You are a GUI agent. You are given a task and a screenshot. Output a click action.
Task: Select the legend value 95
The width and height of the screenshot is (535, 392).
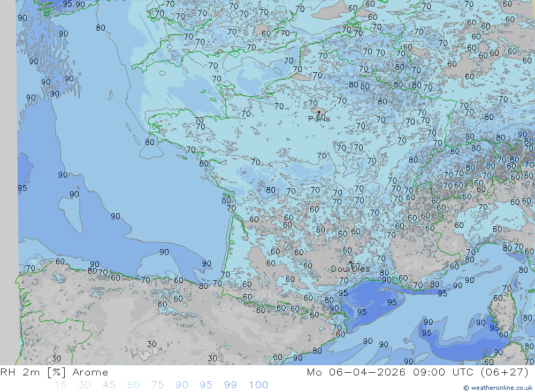pyautogui.click(x=206, y=385)
